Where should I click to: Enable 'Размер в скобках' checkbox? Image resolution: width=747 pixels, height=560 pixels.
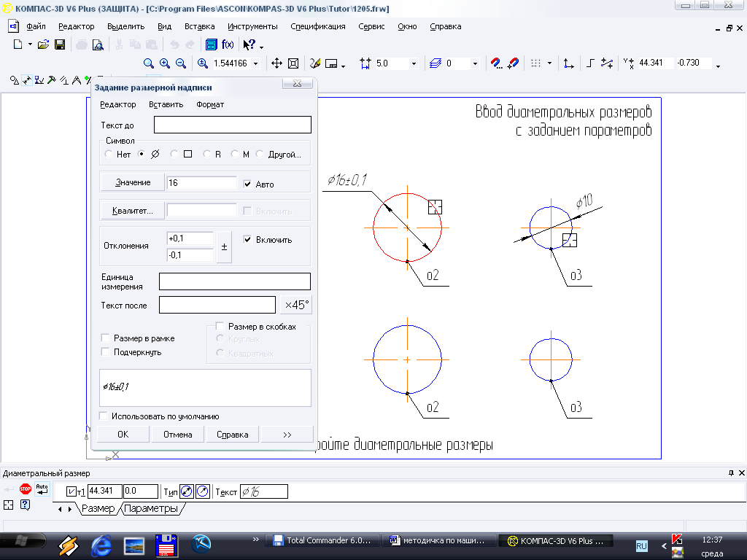point(220,326)
